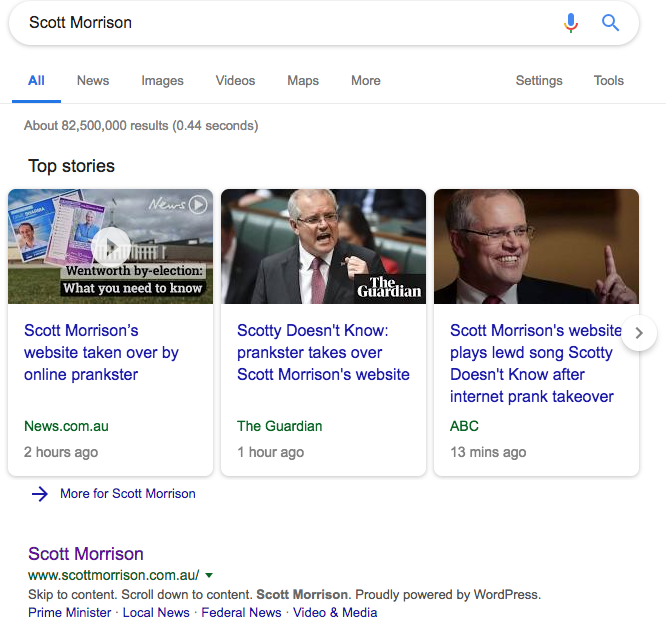Follow the Prime Minister sitelink
The width and height of the screenshot is (666, 637).
[69, 612]
